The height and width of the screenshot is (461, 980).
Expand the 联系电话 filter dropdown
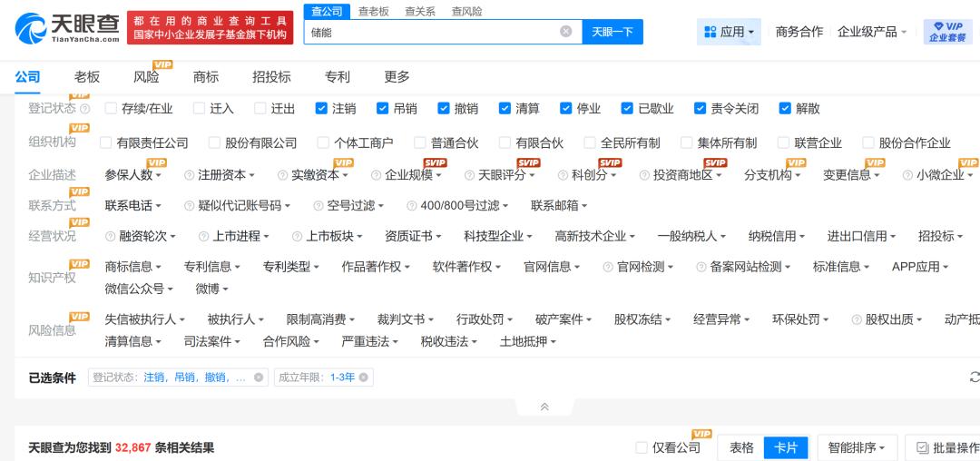(x=133, y=205)
